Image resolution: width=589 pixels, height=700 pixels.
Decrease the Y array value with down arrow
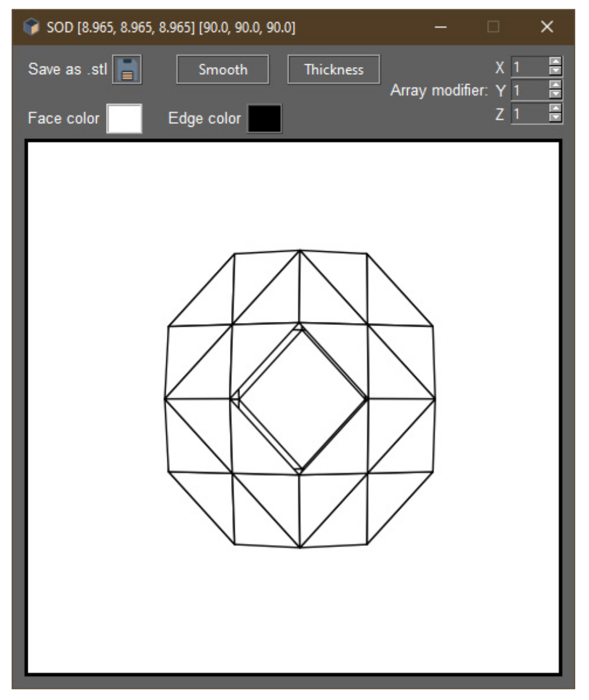[x=555, y=94]
